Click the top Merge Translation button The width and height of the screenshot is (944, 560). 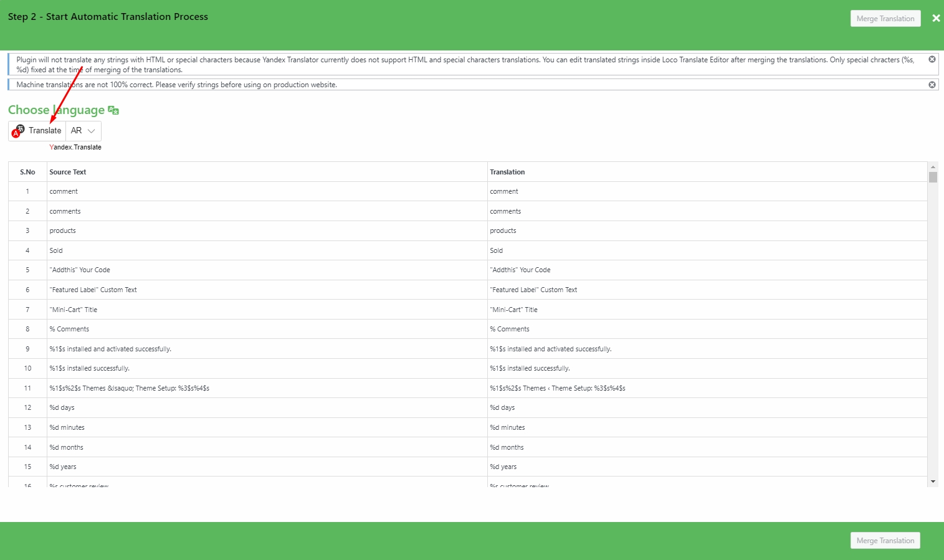tap(885, 19)
